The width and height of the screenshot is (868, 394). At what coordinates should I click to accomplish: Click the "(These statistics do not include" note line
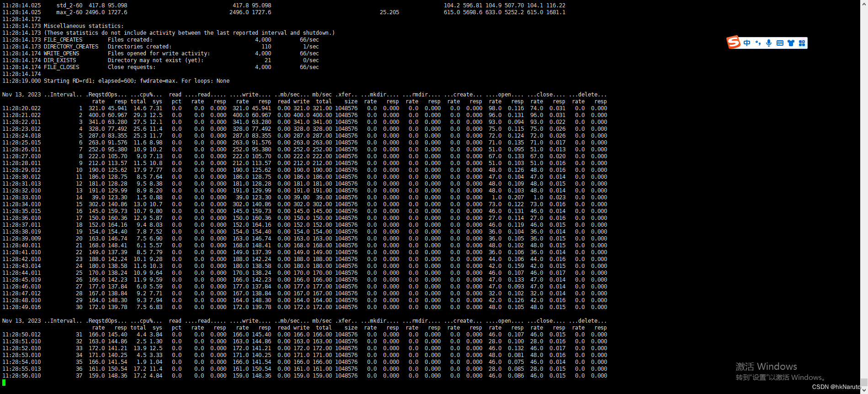pos(189,33)
